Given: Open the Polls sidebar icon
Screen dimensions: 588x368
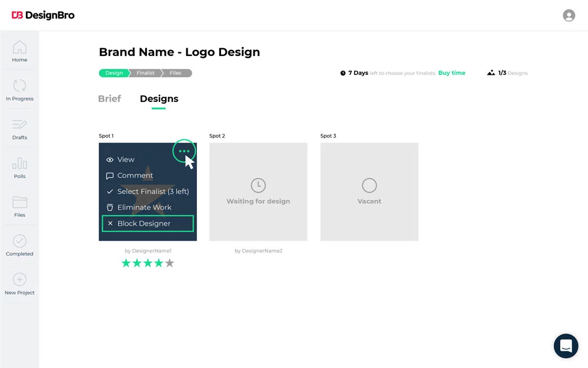Looking at the screenshot, I should 19,165.
